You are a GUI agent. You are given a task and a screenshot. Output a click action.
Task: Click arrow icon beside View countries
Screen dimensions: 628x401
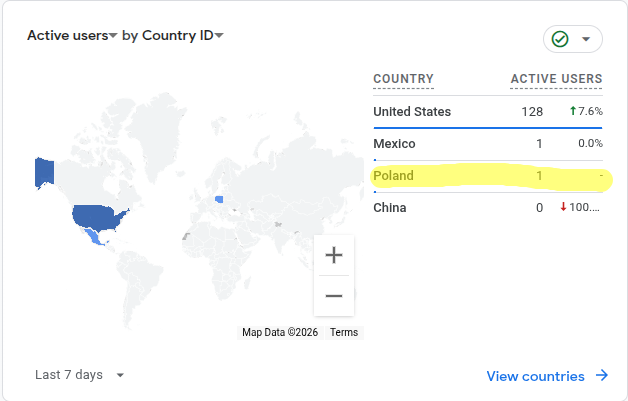pos(602,376)
